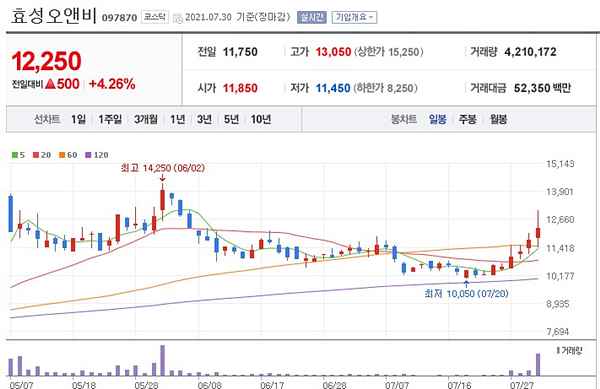Click the 상한가 15,250 upper limit text
The width and height of the screenshot is (600, 389).
389,52
